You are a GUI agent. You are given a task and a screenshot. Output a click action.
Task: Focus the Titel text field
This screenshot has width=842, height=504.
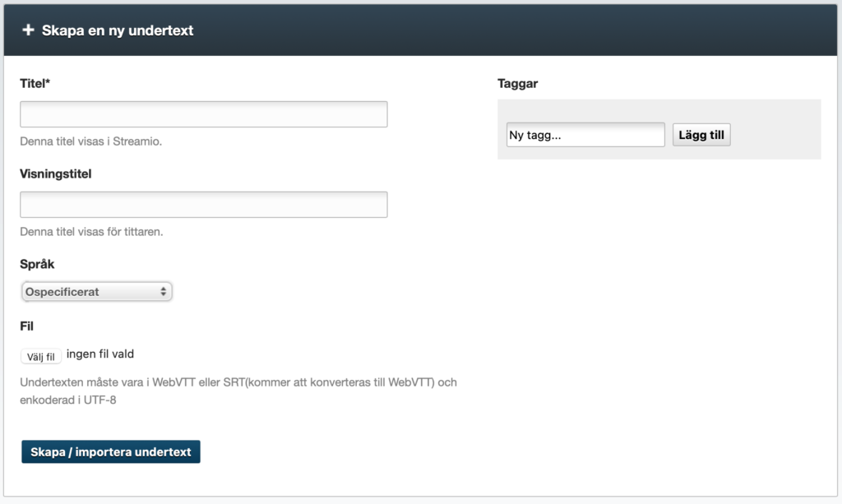[x=204, y=114]
